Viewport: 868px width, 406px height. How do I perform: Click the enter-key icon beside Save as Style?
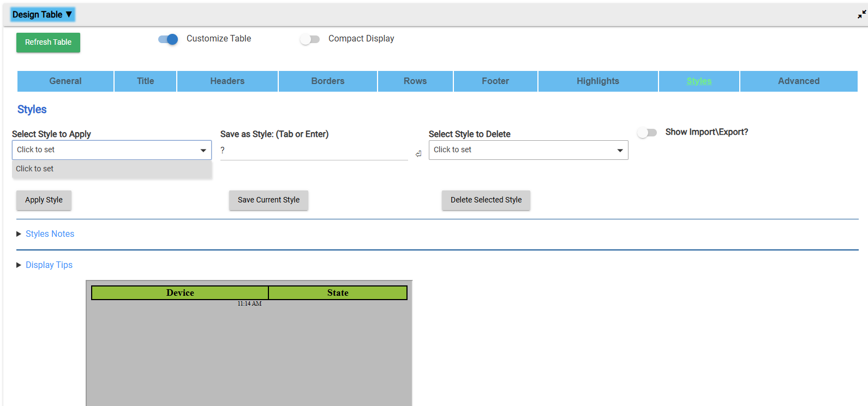[x=418, y=154]
